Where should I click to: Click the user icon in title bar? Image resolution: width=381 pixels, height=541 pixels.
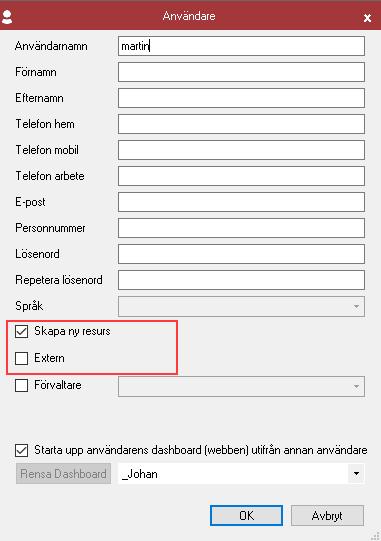click(x=7, y=17)
